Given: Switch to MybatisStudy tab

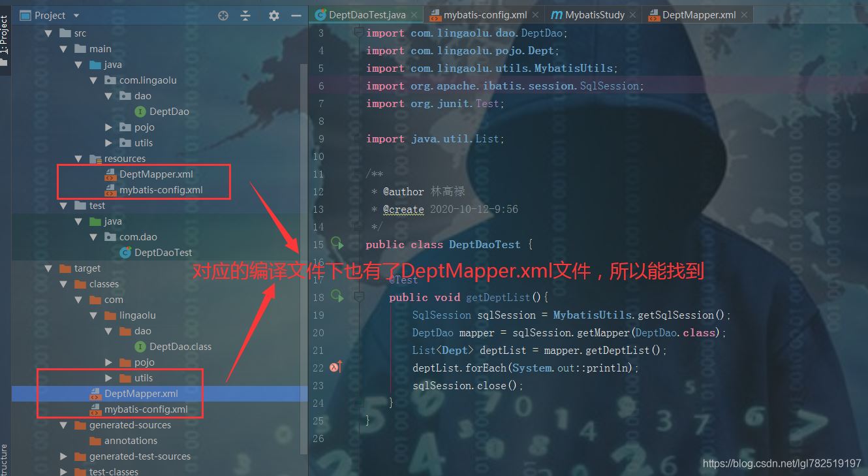Looking at the screenshot, I should tap(594, 14).
